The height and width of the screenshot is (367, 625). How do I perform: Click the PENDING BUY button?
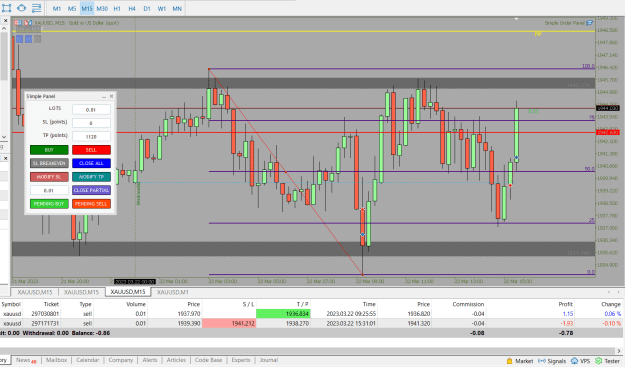point(49,204)
